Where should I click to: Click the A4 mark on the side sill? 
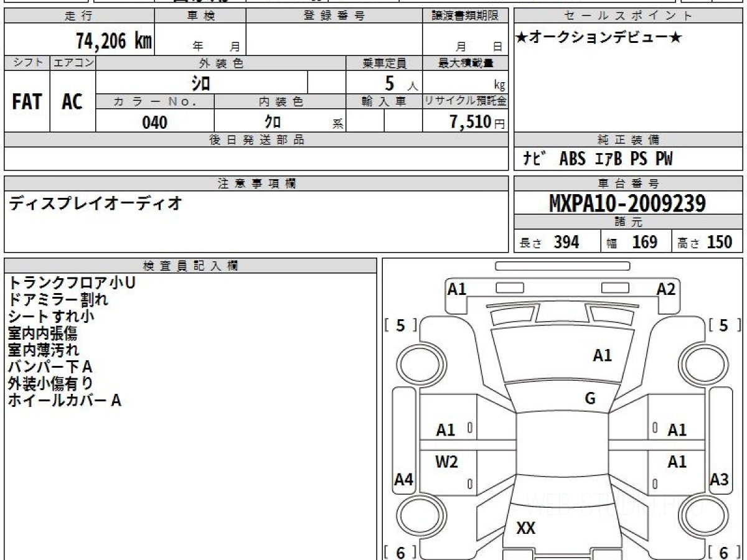tap(405, 480)
